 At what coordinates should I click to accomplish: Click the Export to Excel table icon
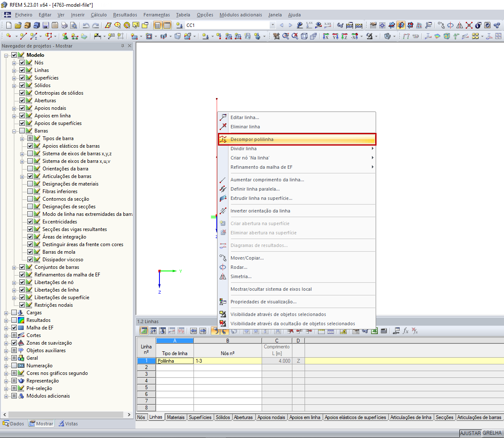coord(374,331)
